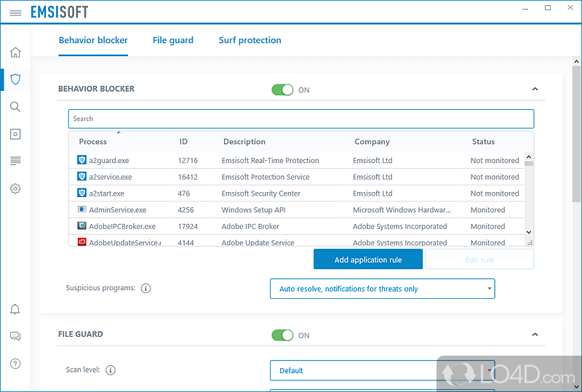Collapse the Behavior Blocker section

(x=535, y=89)
